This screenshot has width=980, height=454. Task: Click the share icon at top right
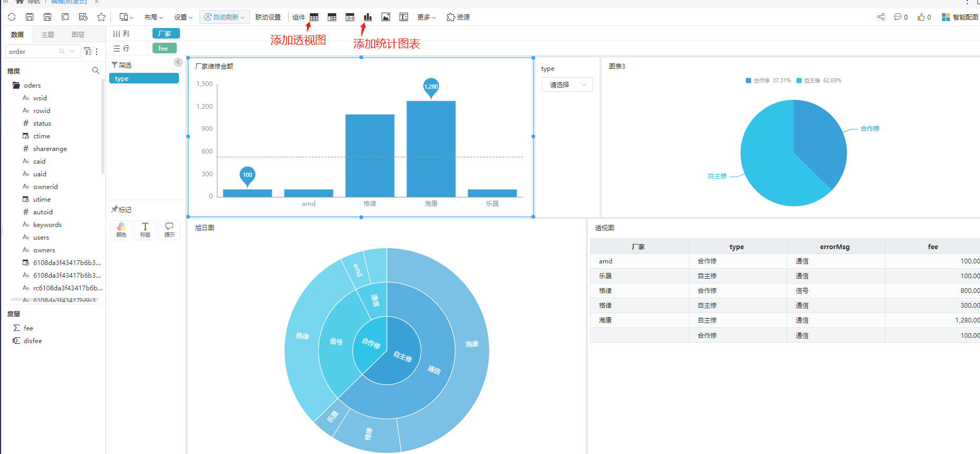point(881,17)
